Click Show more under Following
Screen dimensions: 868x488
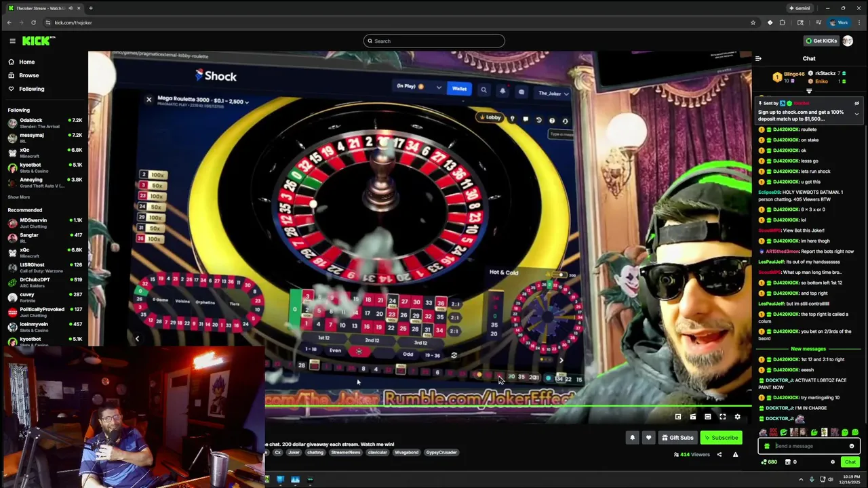19,197
